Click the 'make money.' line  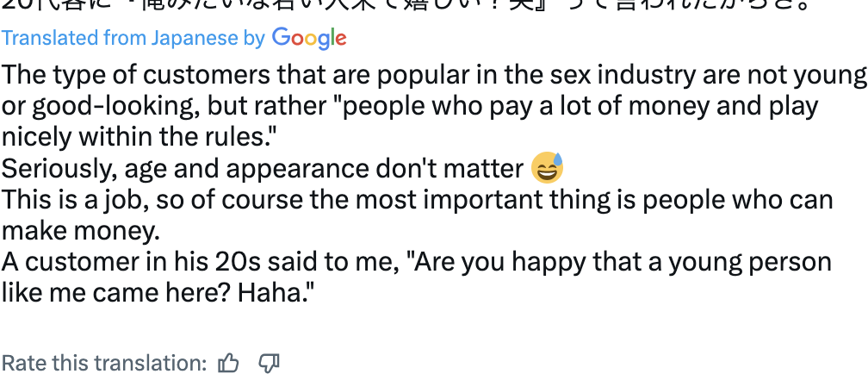[x=81, y=231]
